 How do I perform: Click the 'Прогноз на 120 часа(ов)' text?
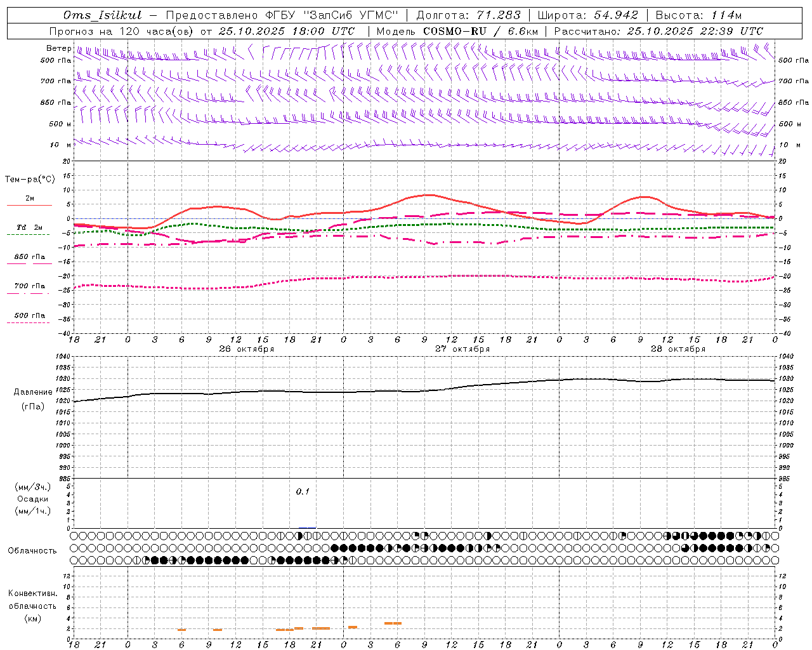(x=122, y=31)
